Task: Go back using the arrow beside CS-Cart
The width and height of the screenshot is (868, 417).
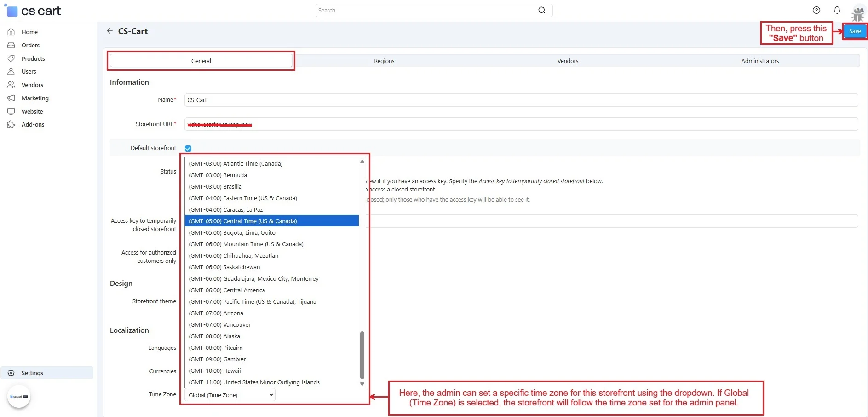Action: (110, 31)
